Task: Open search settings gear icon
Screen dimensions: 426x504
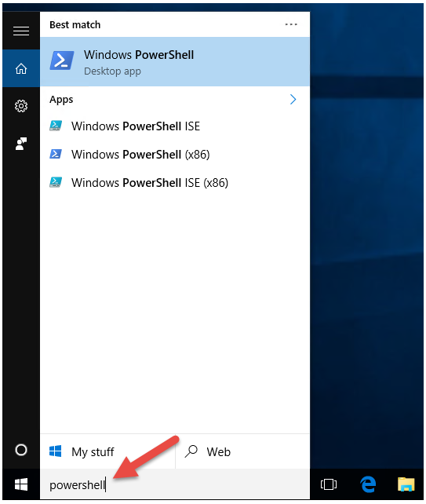Action: pyautogui.click(x=21, y=106)
